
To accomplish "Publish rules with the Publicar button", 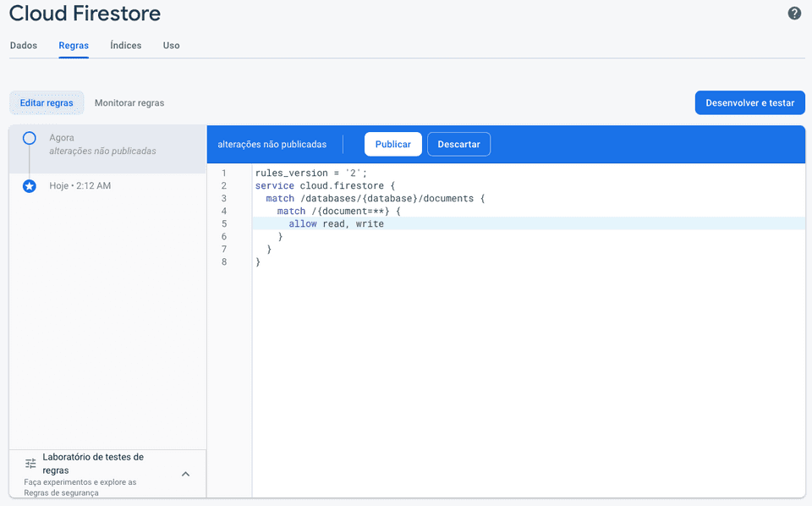I will (392, 145).
